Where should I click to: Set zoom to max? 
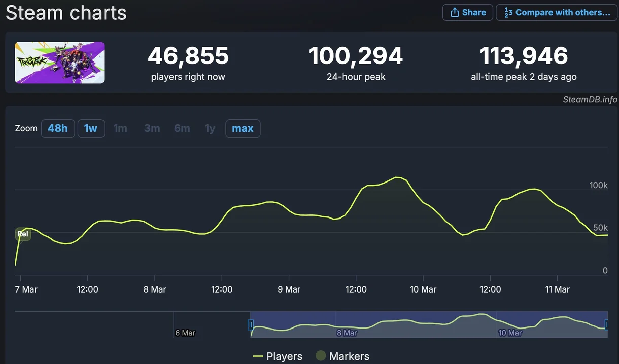(243, 128)
